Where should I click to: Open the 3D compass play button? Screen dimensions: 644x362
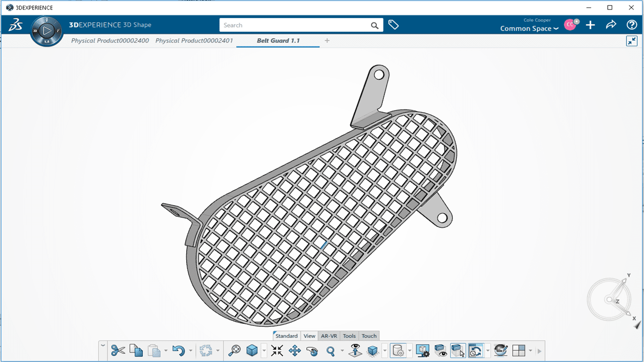(x=46, y=31)
